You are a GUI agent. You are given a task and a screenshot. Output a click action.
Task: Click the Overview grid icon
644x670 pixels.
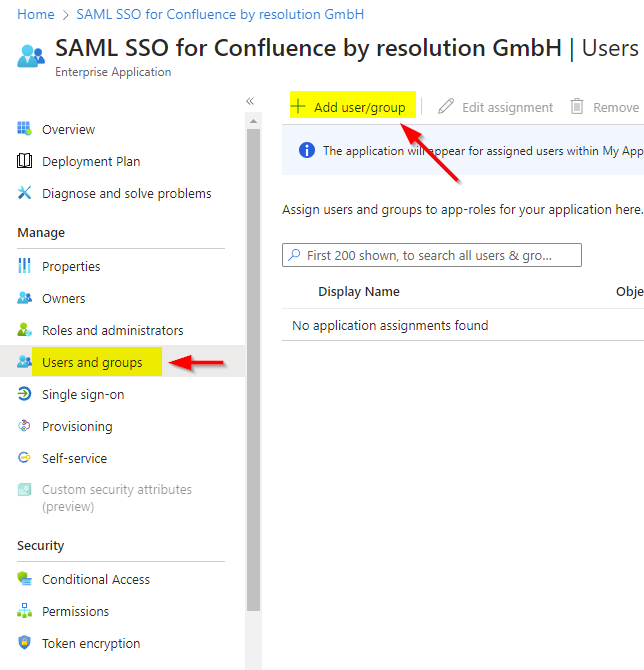click(x=25, y=129)
